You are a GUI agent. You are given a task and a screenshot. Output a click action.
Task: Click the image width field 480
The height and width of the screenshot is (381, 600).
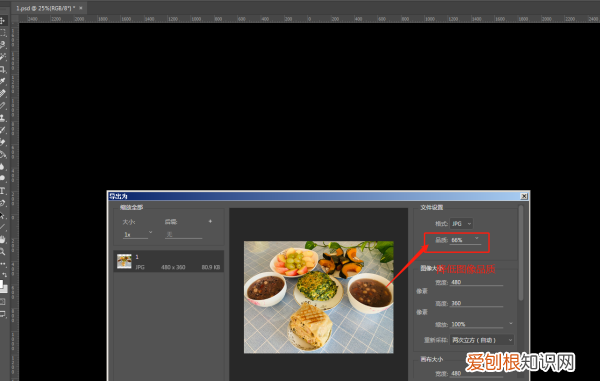click(x=476, y=282)
